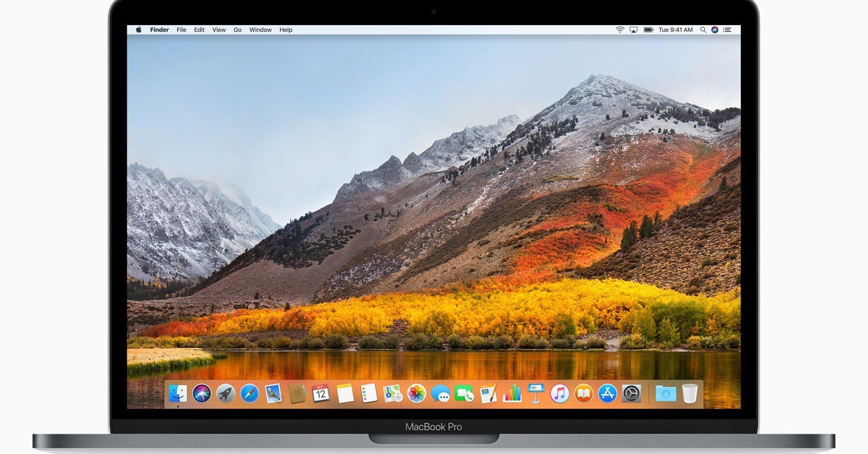Open Calendar icon showing Sep 12
Image resolution: width=868 pixels, height=454 pixels.
(321, 393)
